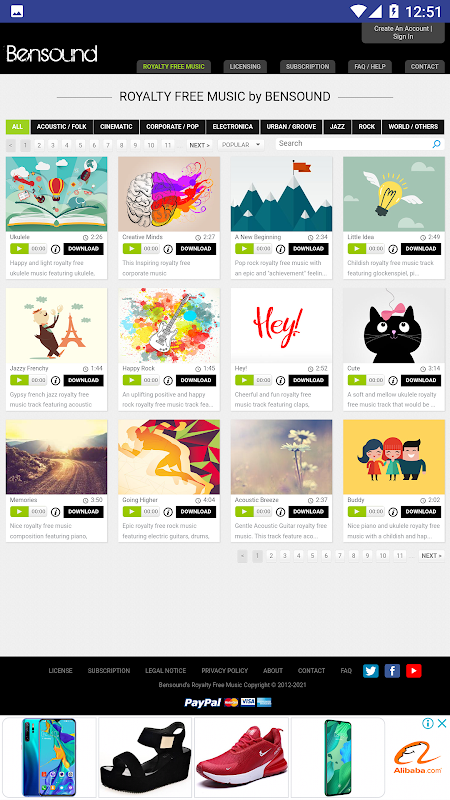Go to next page via top NEXT

[x=199, y=145]
